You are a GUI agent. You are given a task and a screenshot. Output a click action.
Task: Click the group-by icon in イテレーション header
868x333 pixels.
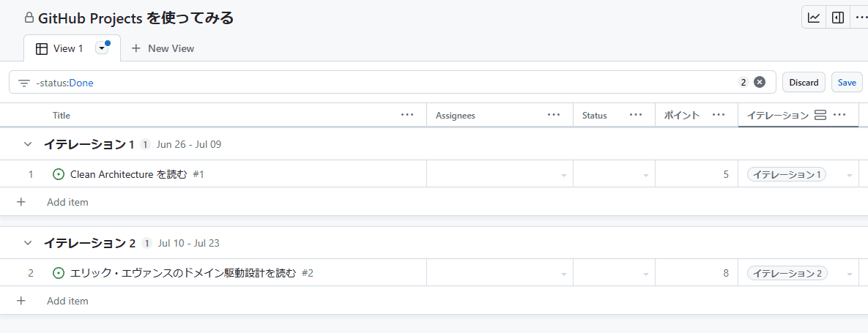click(x=820, y=115)
